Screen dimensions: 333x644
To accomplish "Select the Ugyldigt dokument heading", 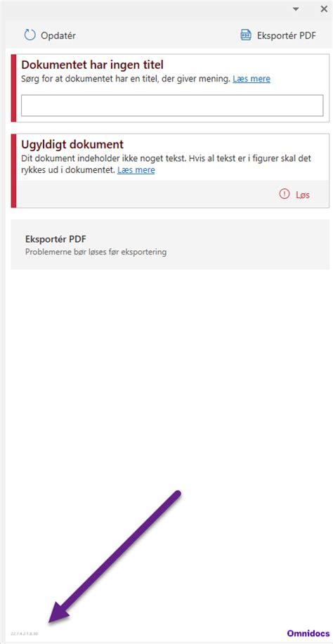I will point(72,145).
